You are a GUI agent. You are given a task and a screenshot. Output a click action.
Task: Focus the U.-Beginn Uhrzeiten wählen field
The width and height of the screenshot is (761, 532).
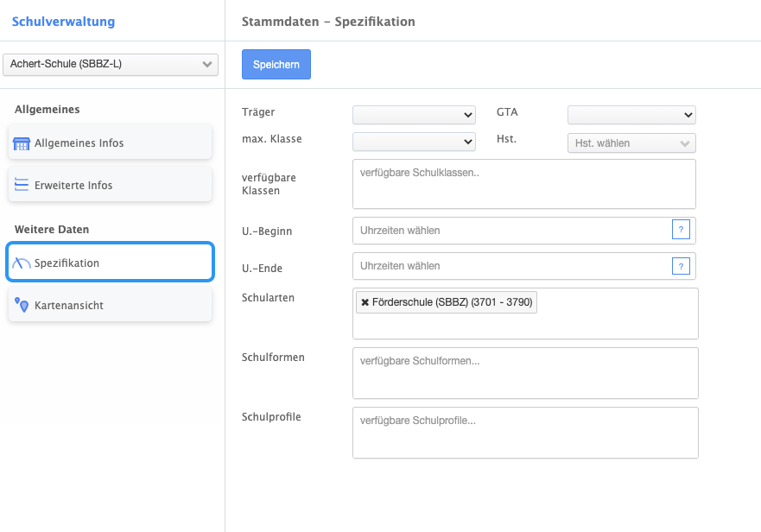click(x=511, y=231)
